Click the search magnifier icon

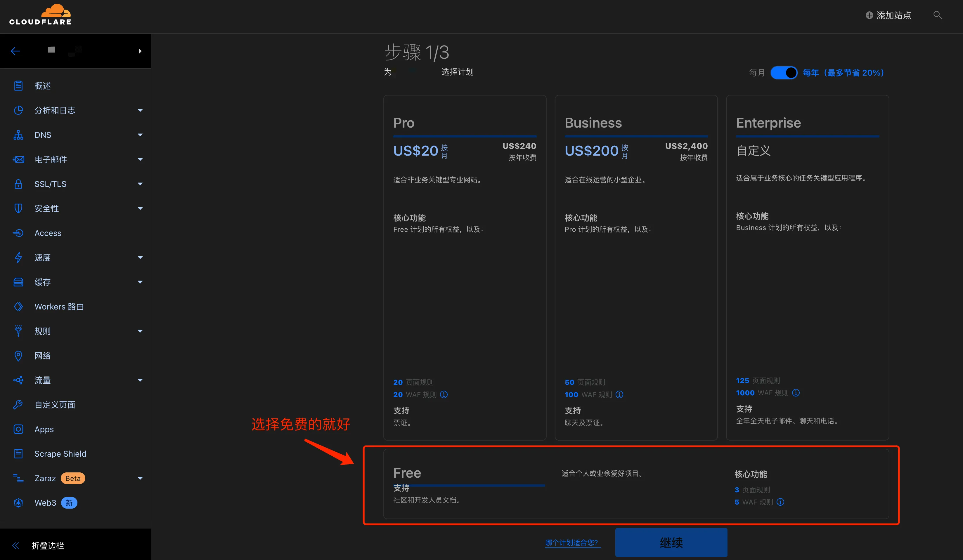(937, 15)
